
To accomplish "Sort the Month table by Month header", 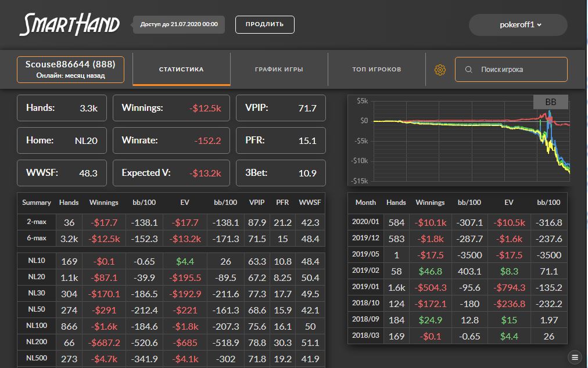I will pyautogui.click(x=365, y=203).
